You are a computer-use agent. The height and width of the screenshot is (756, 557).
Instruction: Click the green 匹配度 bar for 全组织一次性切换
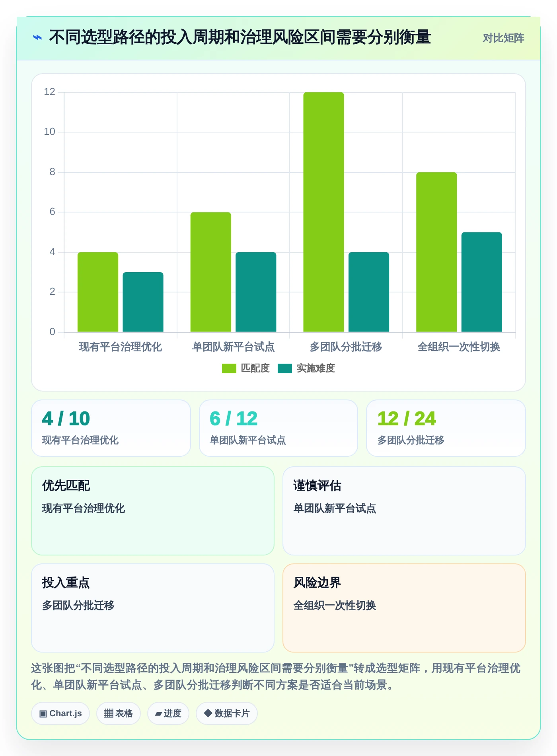[x=436, y=252]
